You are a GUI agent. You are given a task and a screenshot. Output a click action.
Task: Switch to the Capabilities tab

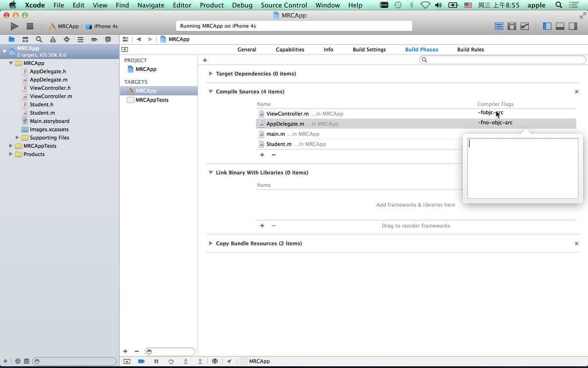[x=290, y=50]
